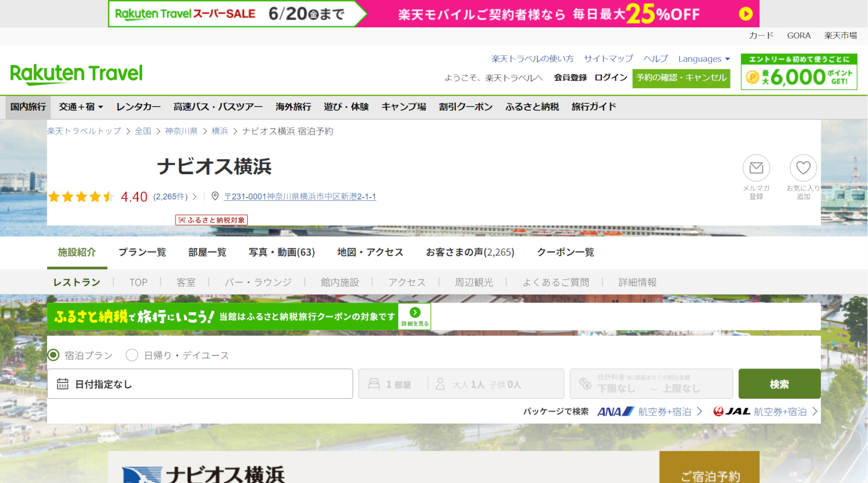Click the mail icon for メルマガ登録
This screenshot has width=868, height=483.
tap(756, 168)
